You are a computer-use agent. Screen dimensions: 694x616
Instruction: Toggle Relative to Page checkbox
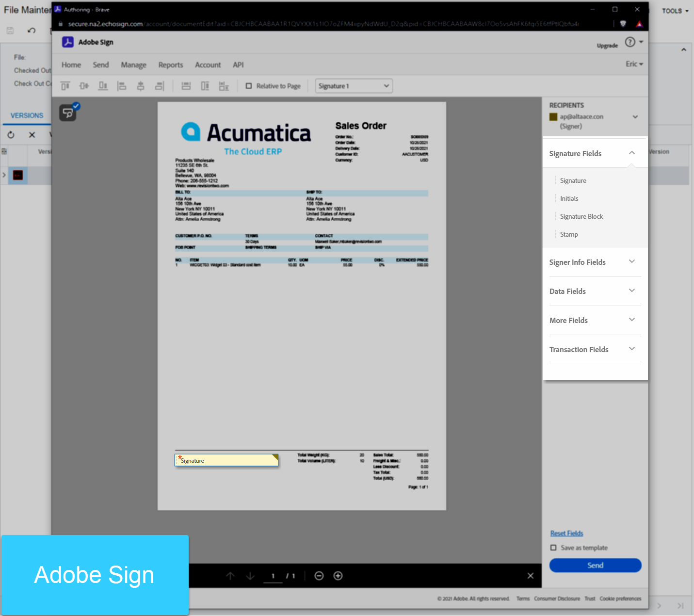tap(249, 86)
